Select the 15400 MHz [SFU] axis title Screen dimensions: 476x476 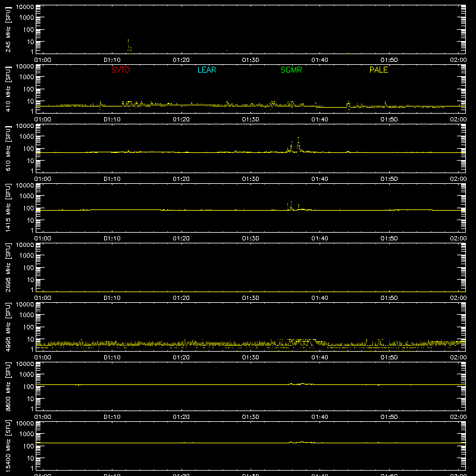[x=8, y=446]
